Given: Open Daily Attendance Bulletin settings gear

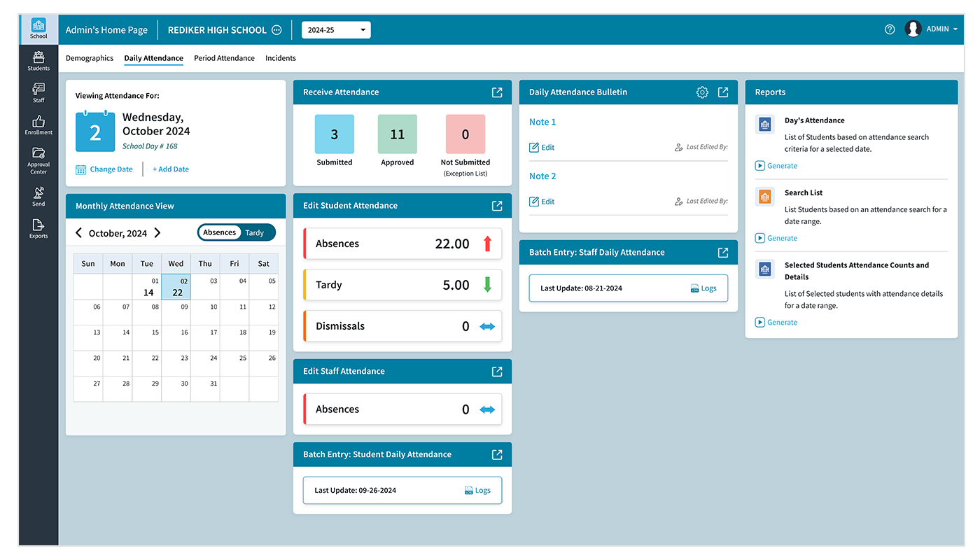Looking at the screenshot, I should 702,92.
